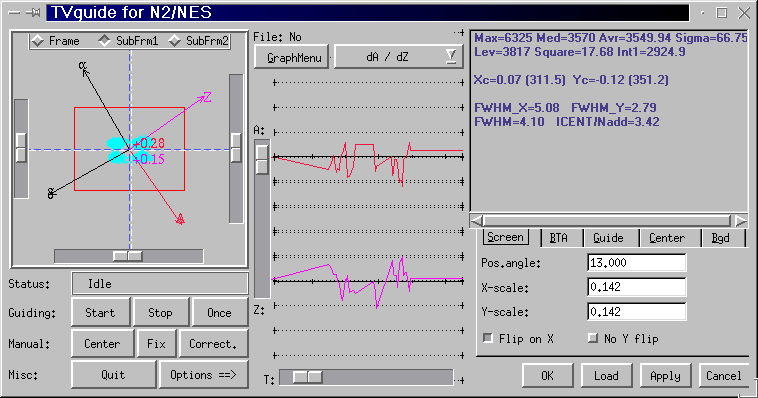The width and height of the screenshot is (758, 398).
Task: Open the GraphMenu button
Action: click(292, 57)
